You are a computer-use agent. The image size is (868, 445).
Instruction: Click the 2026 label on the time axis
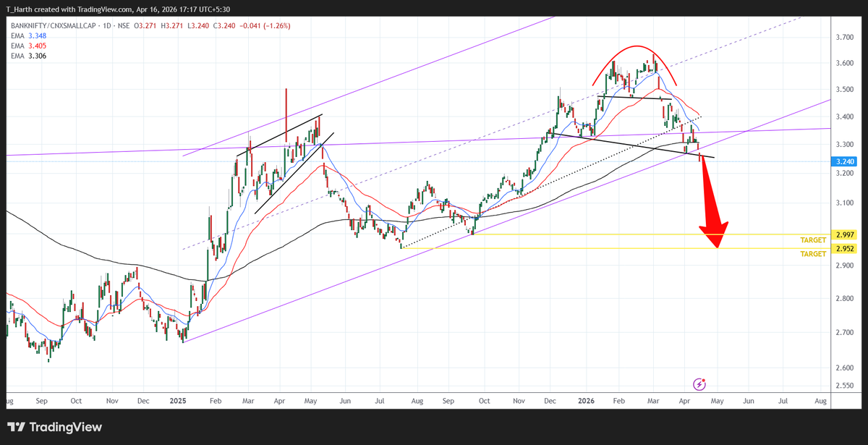585,400
